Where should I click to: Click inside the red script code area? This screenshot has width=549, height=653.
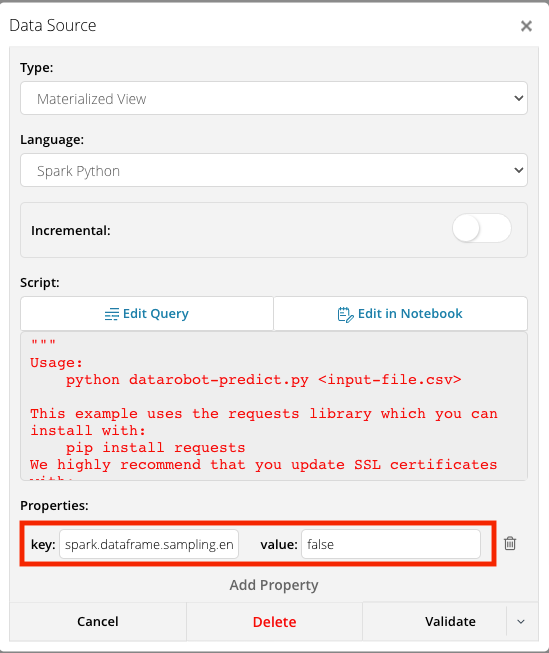click(x=274, y=406)
